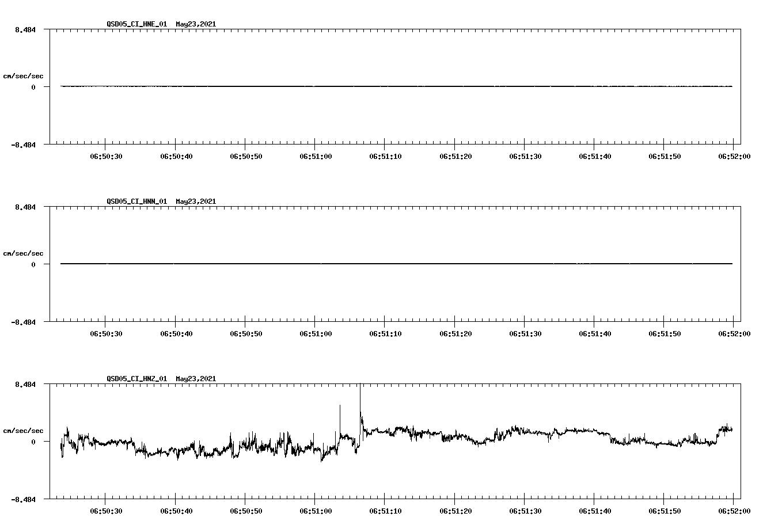
Task: Click the -8.484 lower limit on HNN plot
Action: [x=23, y=322]
